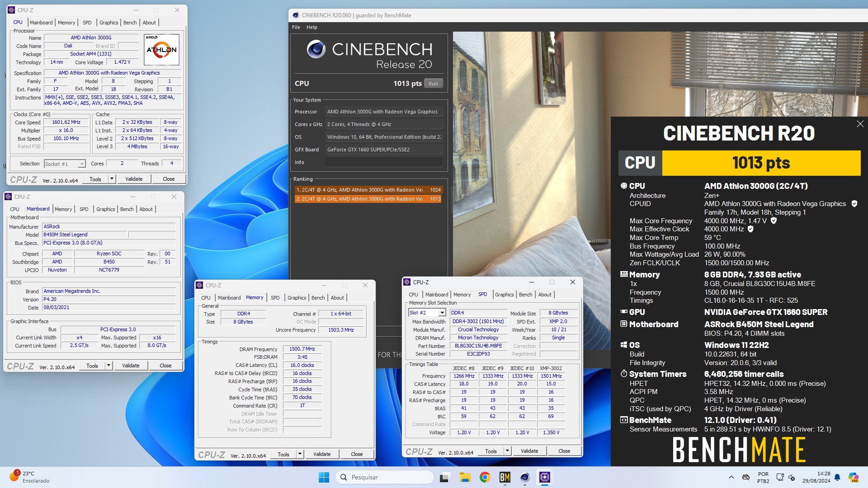Image resolution: width=868 pixels, height=488 pixels.
Task: Click Close button in CPU-Z SPD window
Action: (x=564, y=451)
